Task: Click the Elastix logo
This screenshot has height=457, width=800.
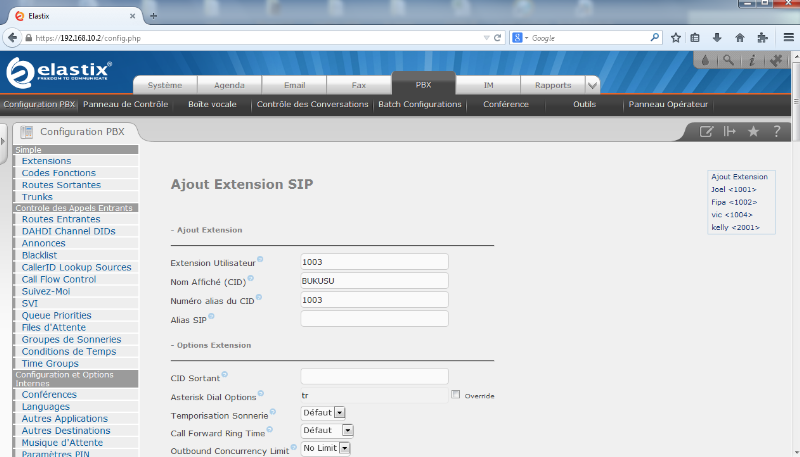Action: pos(59,72)
